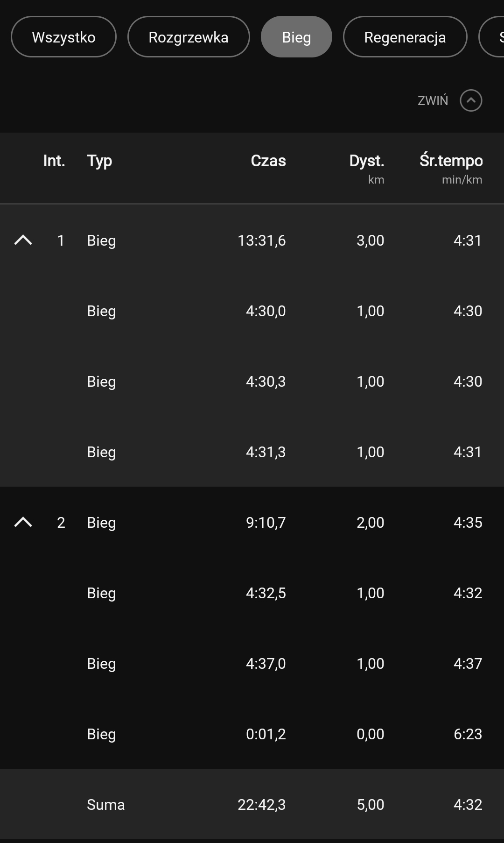Collapse interval 2 using its chevron

click(x=23, y=522)
